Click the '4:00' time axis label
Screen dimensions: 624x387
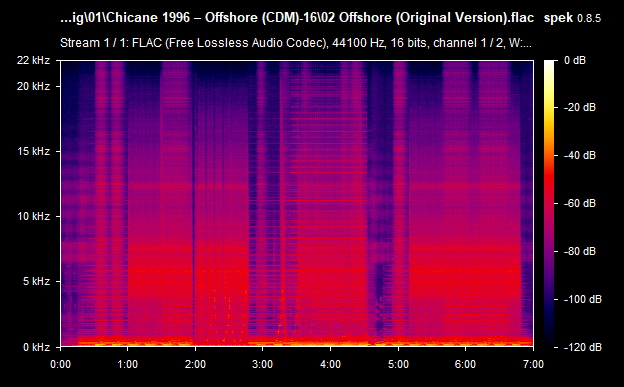click(x=330, y=364)
